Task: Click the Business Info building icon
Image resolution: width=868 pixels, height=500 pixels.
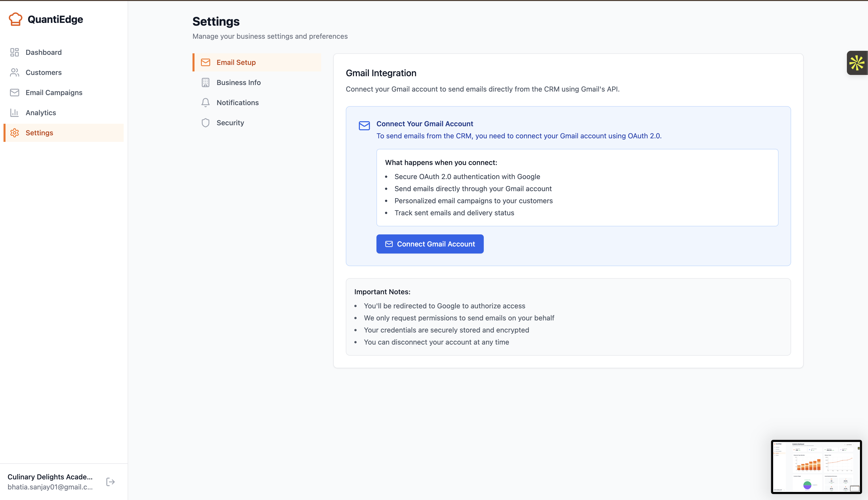Action: click(205, 82)
